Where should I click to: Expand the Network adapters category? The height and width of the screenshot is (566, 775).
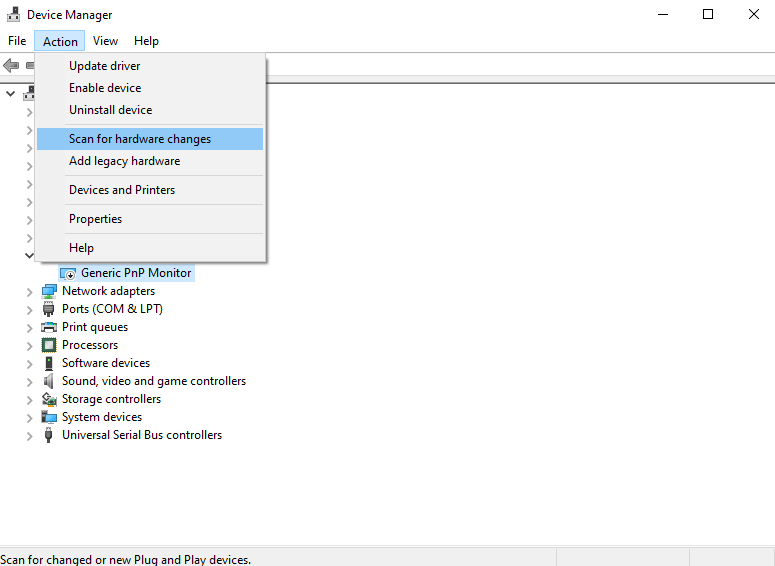click(x=30, y=292)
